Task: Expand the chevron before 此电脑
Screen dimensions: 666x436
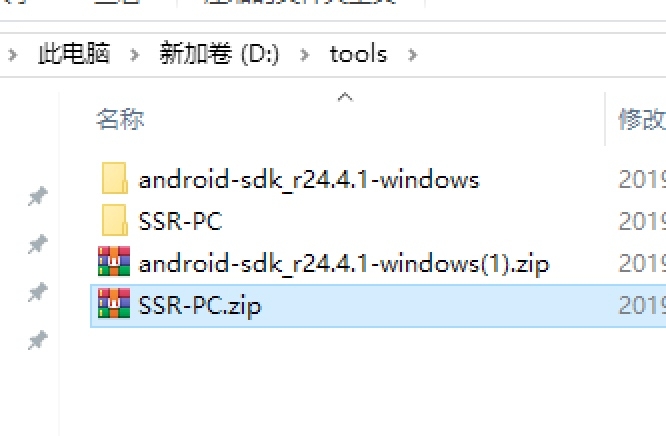Action: tap(12, 54)
